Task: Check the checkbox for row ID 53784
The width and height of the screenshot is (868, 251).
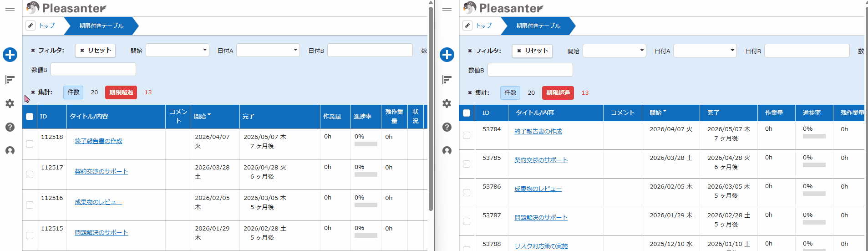Action: coord(467,135)
